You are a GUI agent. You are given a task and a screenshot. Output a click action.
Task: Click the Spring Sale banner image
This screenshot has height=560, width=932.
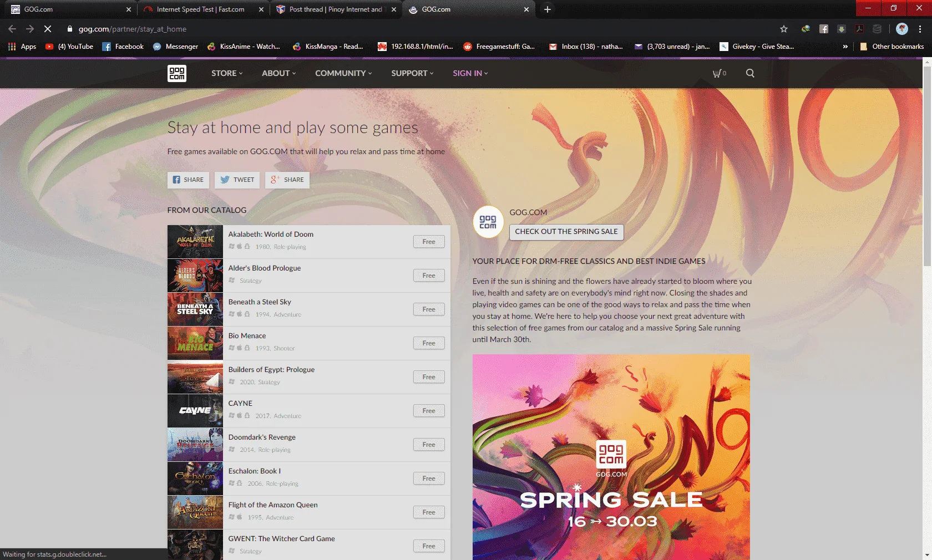click(x=611, y=457)
